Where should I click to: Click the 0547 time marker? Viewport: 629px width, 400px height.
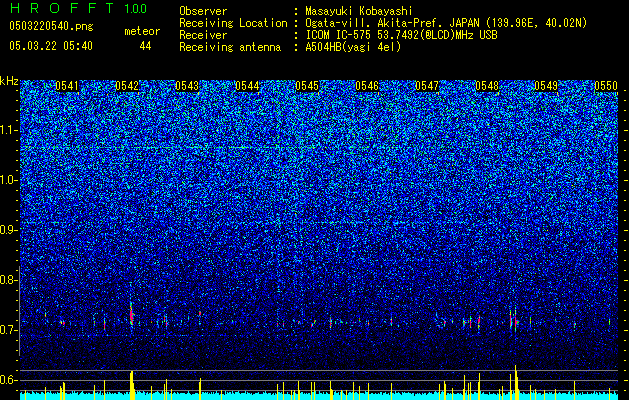point(427,86)
